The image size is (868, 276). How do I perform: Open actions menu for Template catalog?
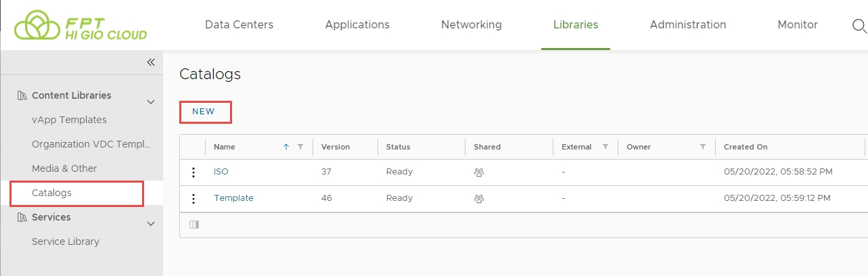coord(193,199)
